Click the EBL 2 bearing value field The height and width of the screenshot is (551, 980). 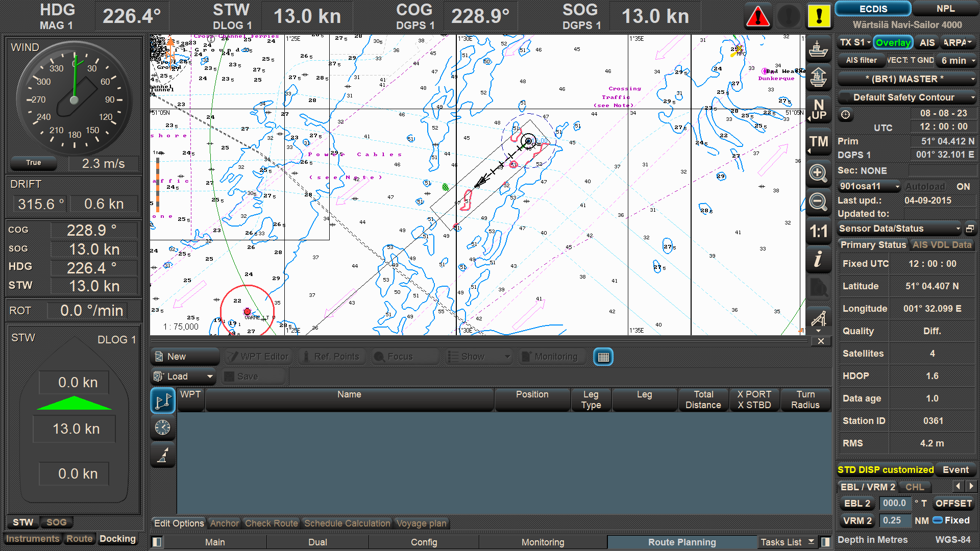895,503
